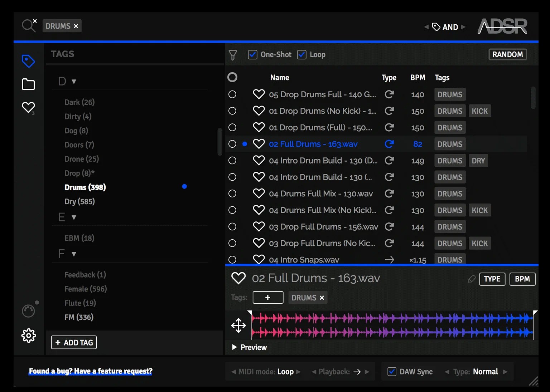The image size is (550, 392).
Task: Open the Folder browser sidebar icon
Action: (x=28, y=84)
